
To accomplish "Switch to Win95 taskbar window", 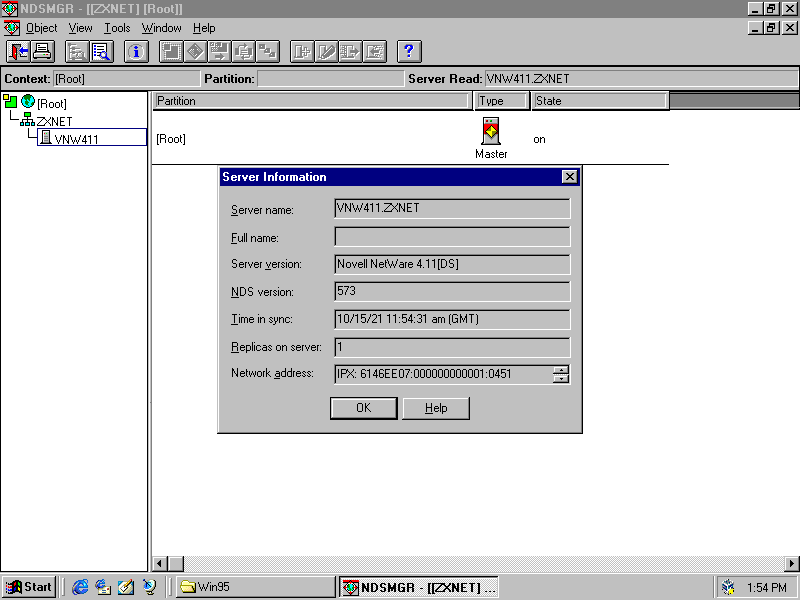I will click(256, 587).
